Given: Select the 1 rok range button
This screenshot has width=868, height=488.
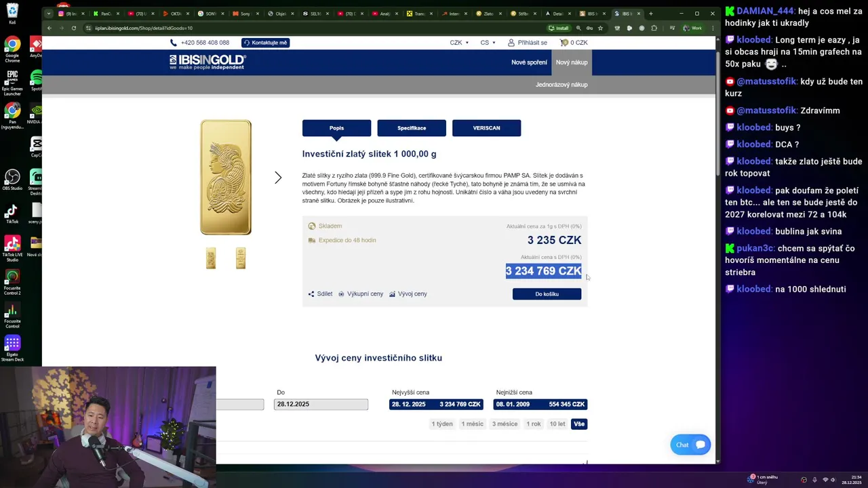Looking at the screenshot, I should 534,424.
